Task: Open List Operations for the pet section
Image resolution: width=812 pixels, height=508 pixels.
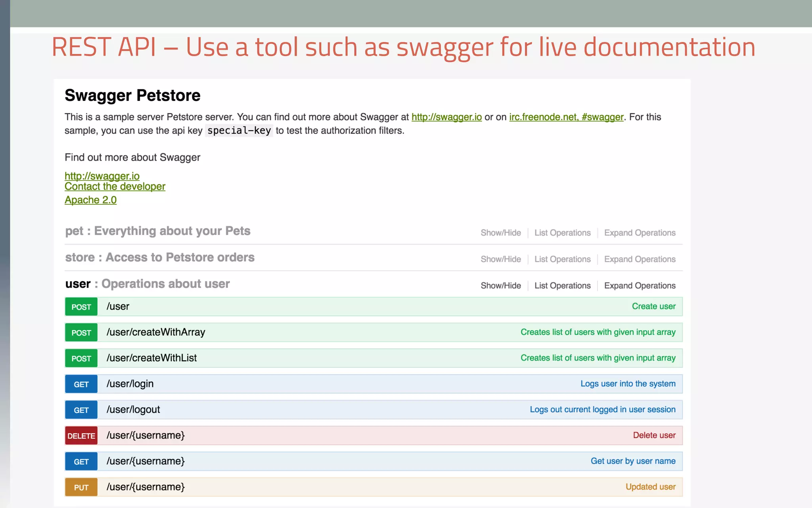Action: coord(562,233)
